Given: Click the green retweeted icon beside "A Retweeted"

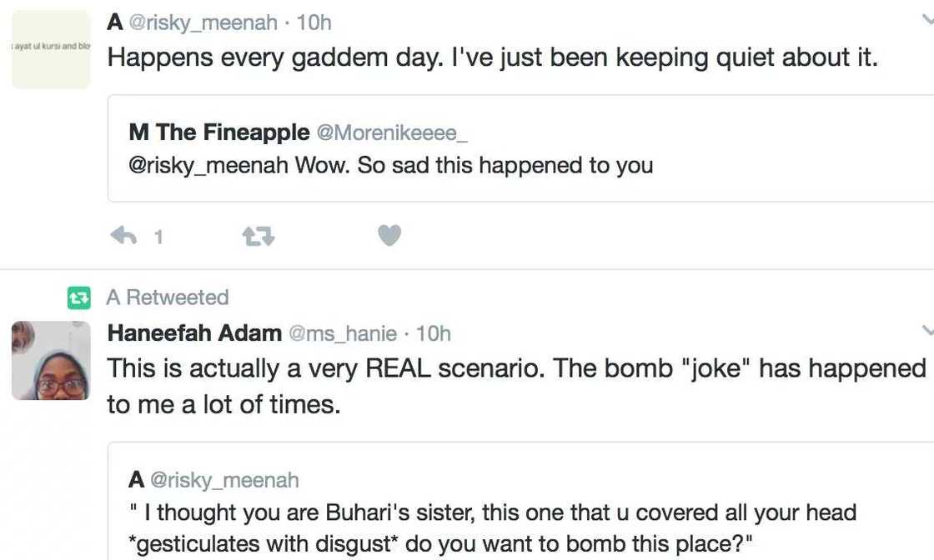Looking at the screenshot, I should [x=79, y=297].
